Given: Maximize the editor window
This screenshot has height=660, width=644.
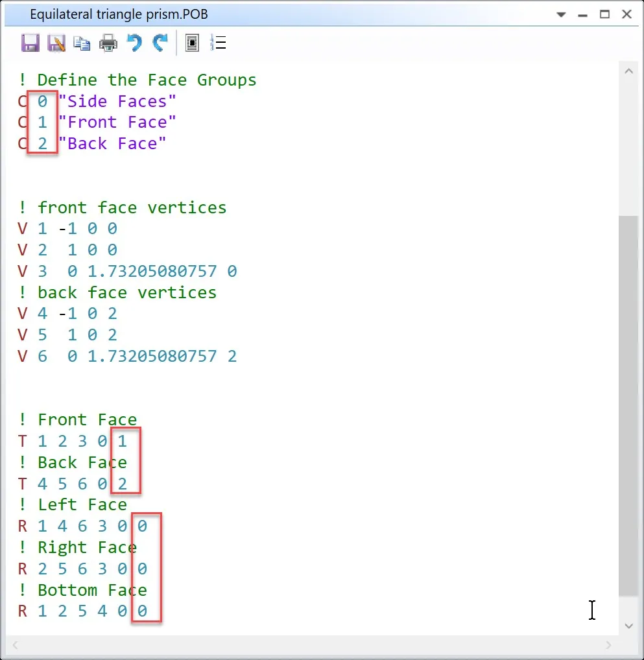Looking at the screenshot, I should pyautogui.click(x=604, y=14).
